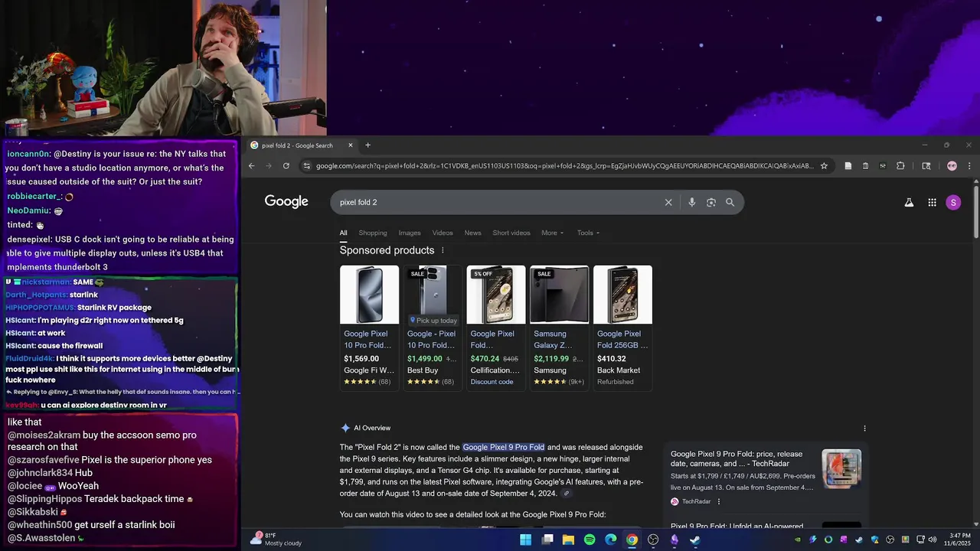Image resolution: width=980 pixels, height=551 pixels.
Task: Select the All results tab
Action: point(344,233)
